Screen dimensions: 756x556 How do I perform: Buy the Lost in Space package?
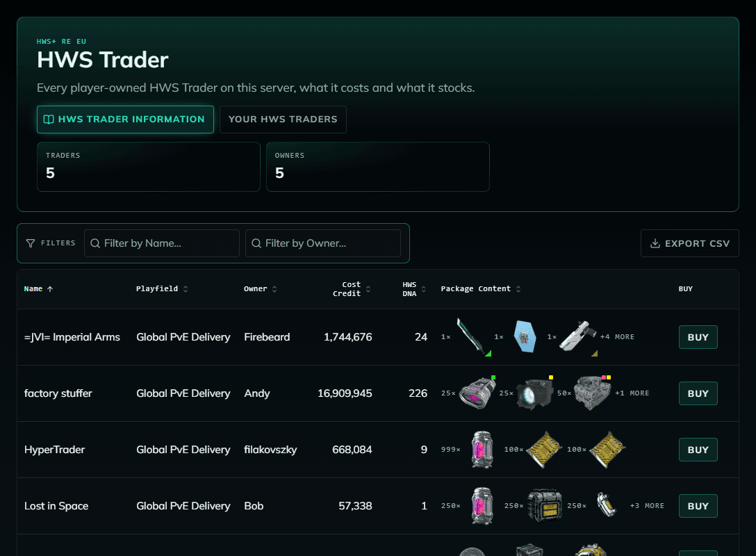(698, 506)
